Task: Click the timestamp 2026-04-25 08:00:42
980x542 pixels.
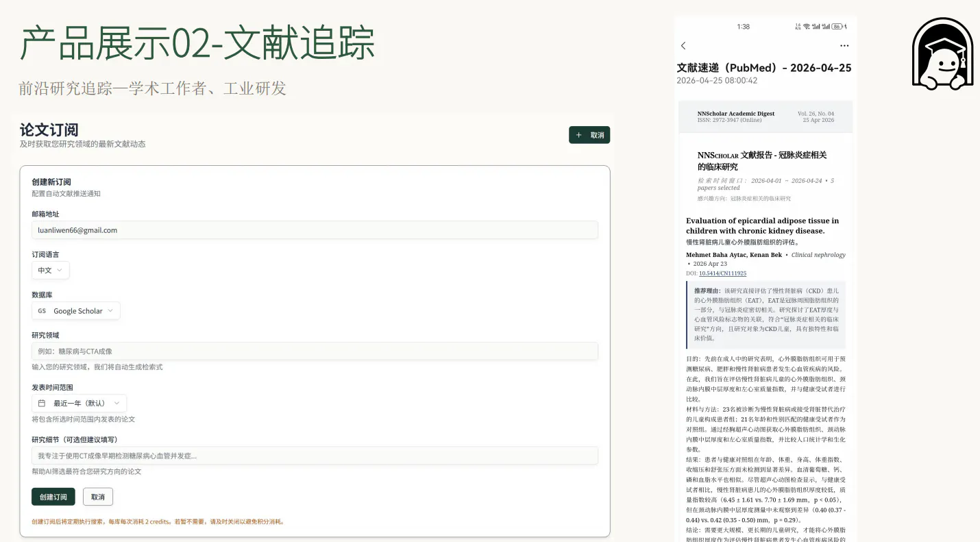Action: coord(717,80)
